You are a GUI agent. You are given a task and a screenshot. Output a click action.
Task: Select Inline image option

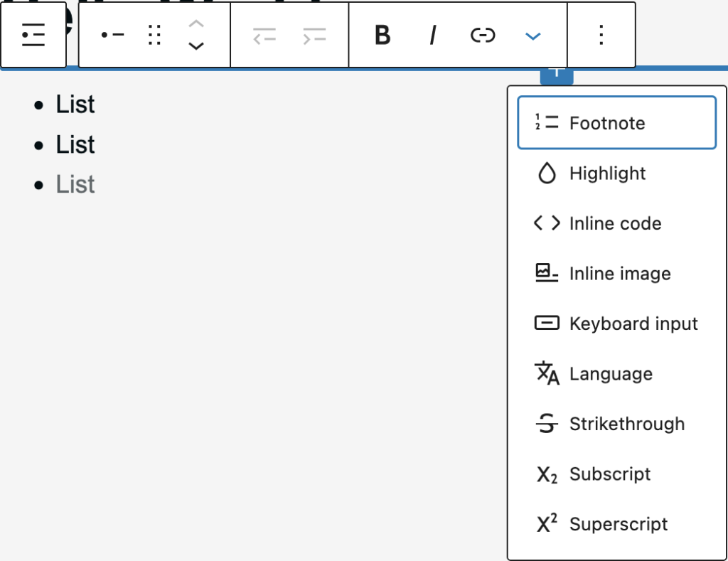pyautogui.click(x=617, y=274)
